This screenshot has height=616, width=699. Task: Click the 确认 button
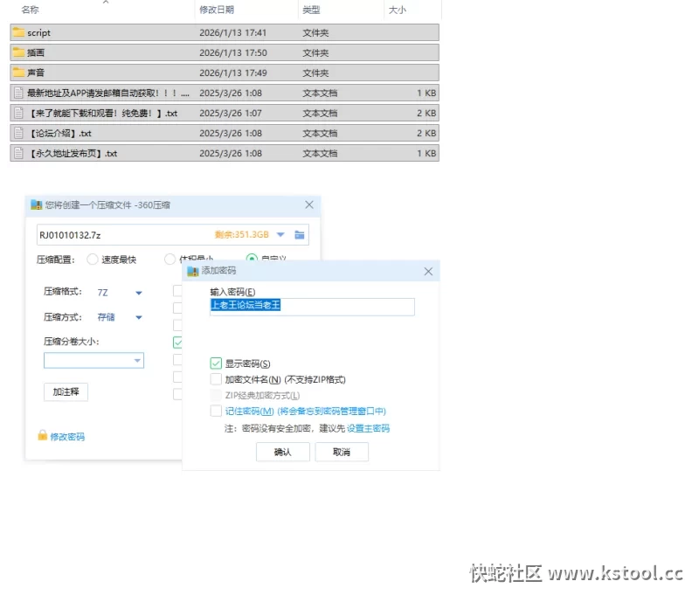(x=282, y=452)
